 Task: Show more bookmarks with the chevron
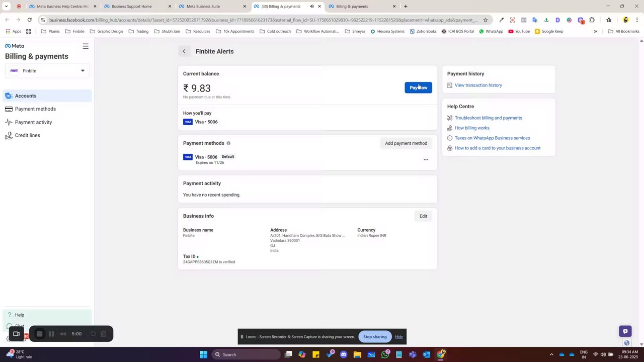coord(595,31)
